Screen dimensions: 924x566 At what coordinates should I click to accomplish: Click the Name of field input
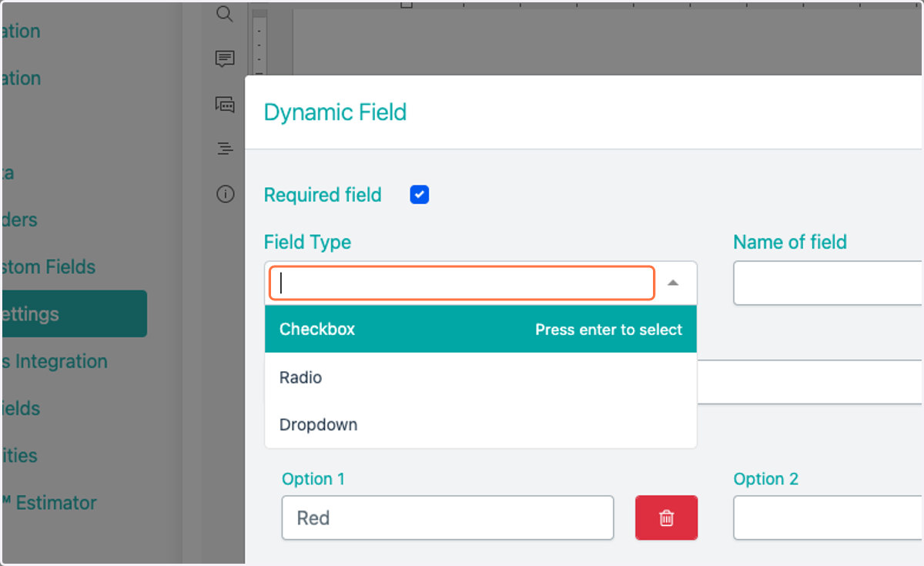click(x=829, y=283)
